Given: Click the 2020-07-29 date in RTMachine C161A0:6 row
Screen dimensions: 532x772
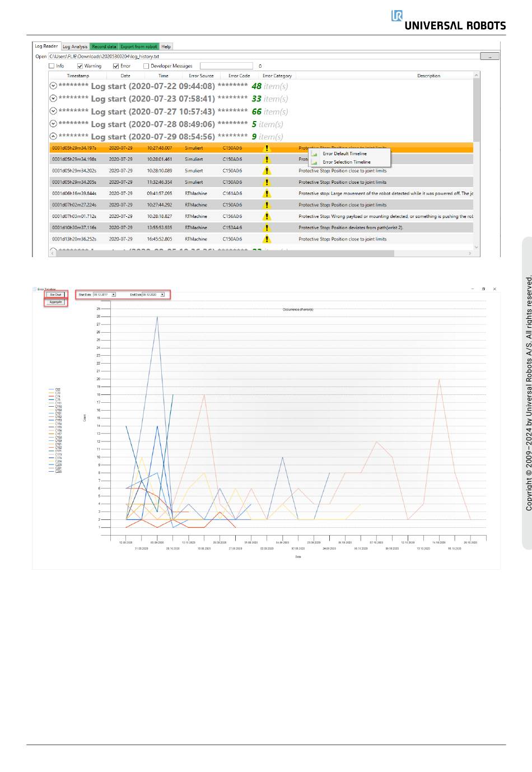Looking at the screenshot, I should click(120, 193).
